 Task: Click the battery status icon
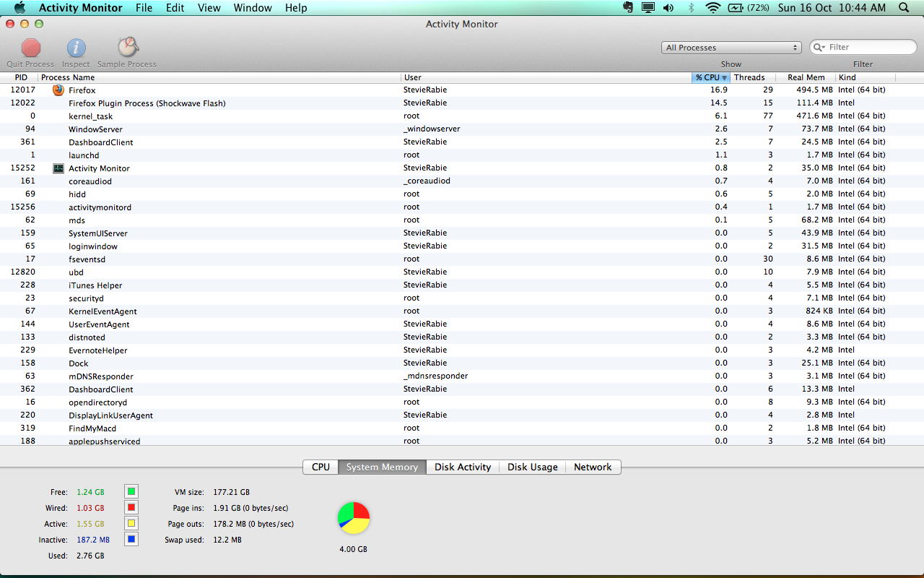click(748, 8)
